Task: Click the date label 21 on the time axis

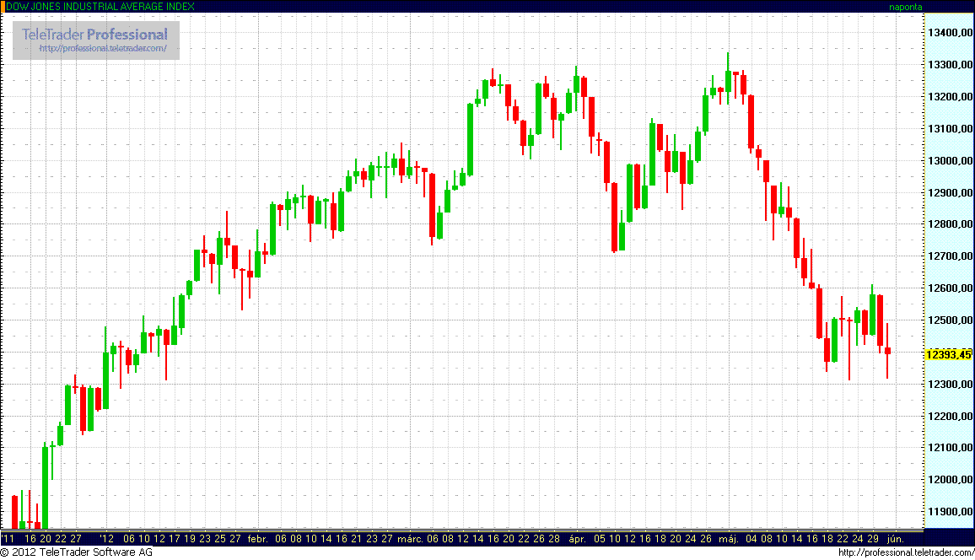Action: 357,539
